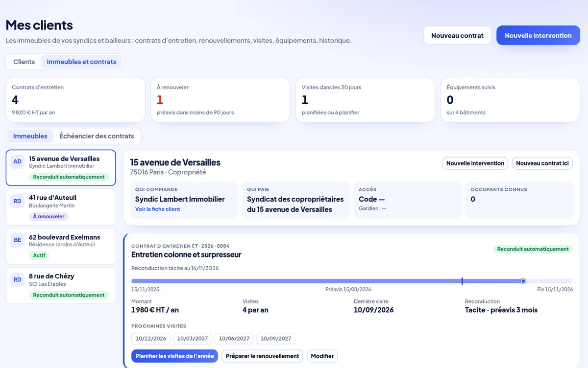Select the 10/09/2027 upcoming visit chip
Viewport: 588px width, 368px height.
click(276, 339)
